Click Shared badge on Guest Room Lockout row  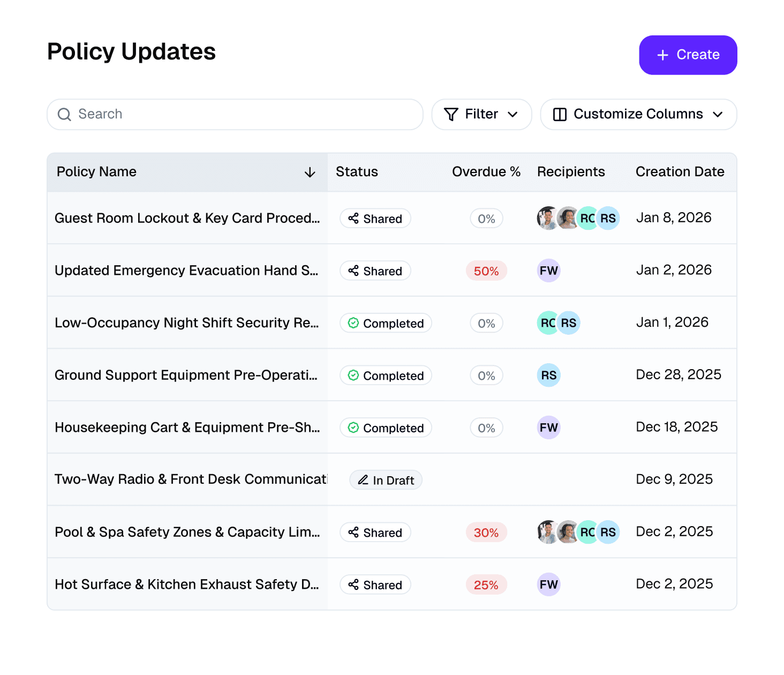click(x=375, y=219)
